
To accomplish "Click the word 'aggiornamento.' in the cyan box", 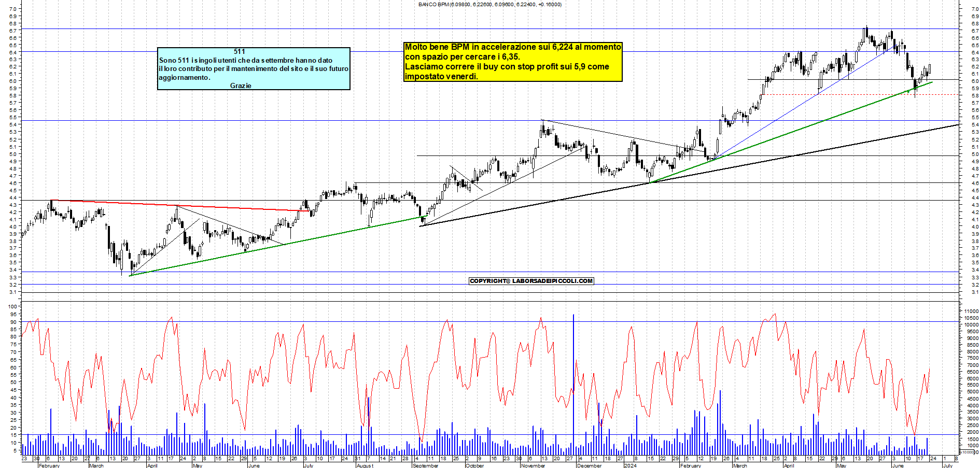I will pyautogui.click(x=185, y=77).
